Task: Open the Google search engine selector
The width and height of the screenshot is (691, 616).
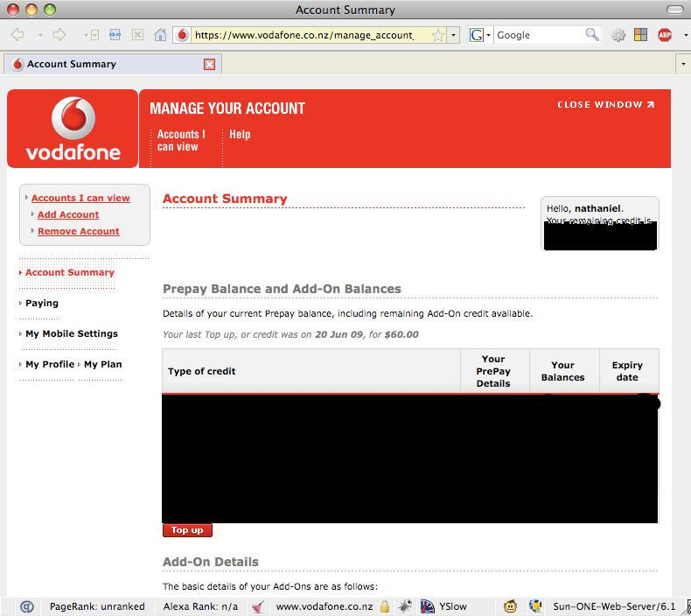Action: point(480,35)
